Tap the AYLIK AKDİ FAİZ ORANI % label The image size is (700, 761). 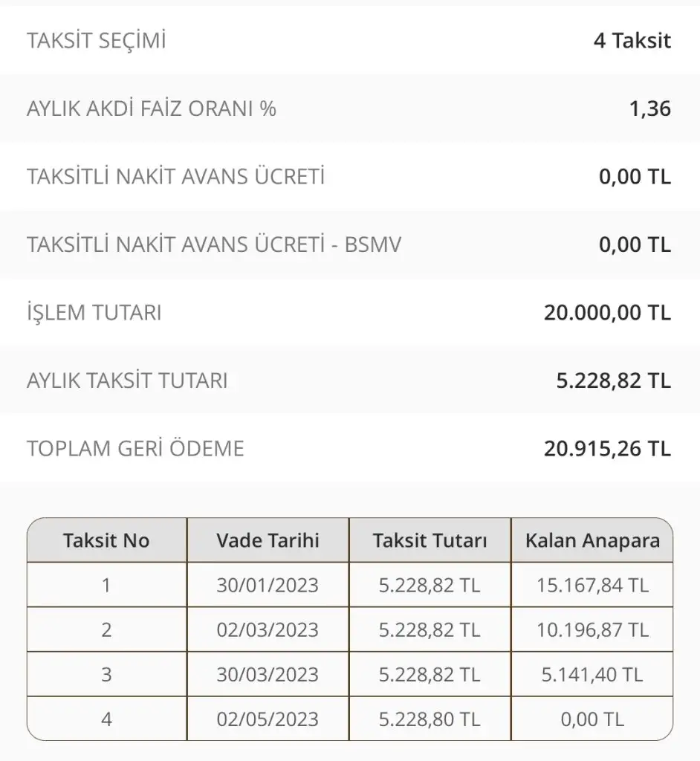point(152,109)
